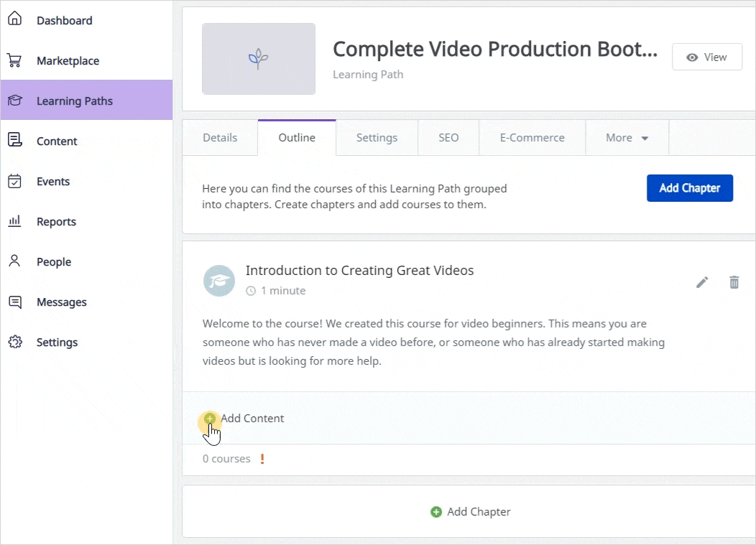The width and height of the screenshot is (756, 545).
Task: Open Events via the calendar icon
Action: click(x=14, y=181)
